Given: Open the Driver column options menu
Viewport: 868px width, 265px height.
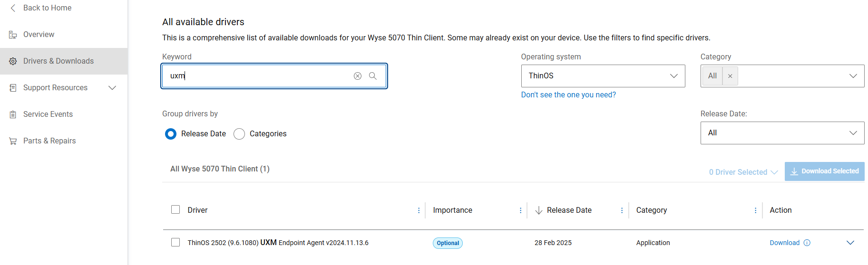Looking at the screenshot, I should [x=419, y=210].
